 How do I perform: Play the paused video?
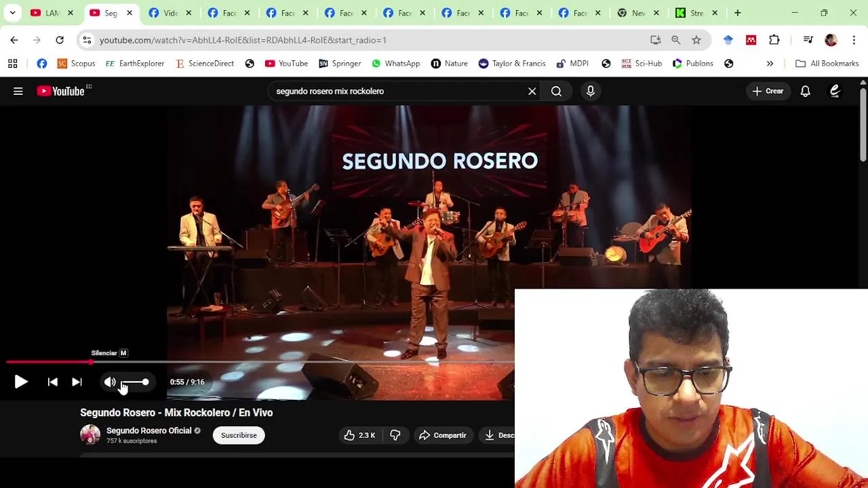click(x=21, y=382)
